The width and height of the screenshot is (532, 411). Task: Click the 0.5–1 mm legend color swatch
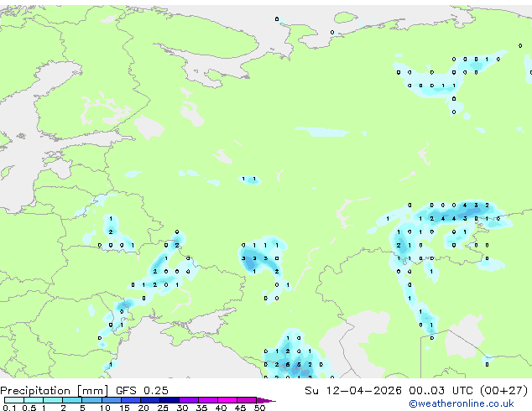click(x=34, y=400)
